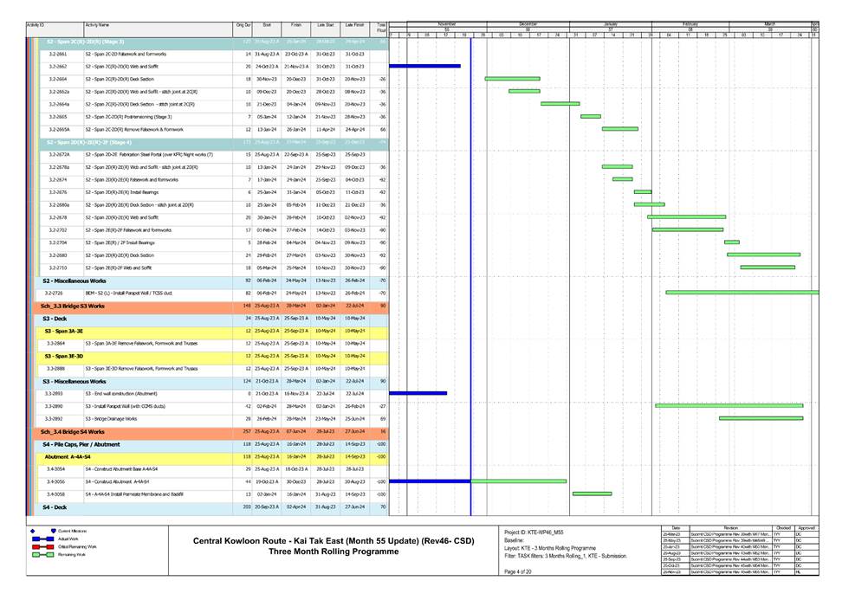Sort by the Late Finish column header
The height and width of the screenshot is (613, 868).
tap(354, 26)
